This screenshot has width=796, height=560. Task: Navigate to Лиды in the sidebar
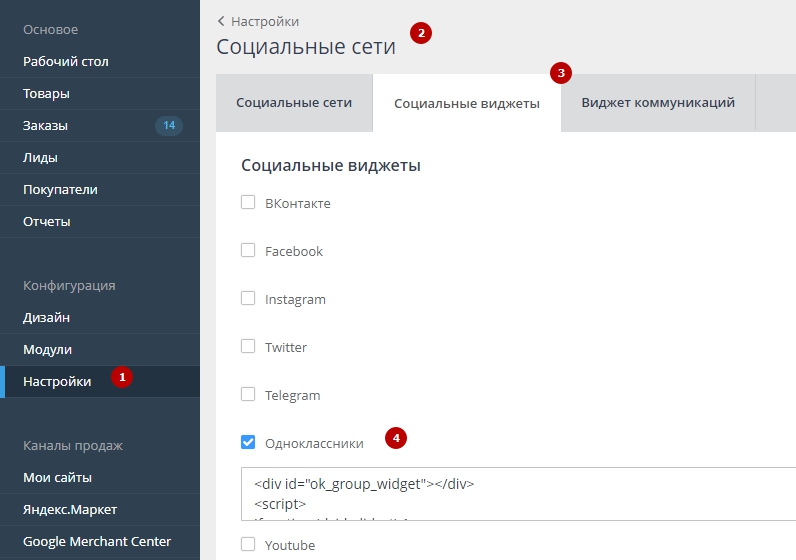(x=40, y=157)
